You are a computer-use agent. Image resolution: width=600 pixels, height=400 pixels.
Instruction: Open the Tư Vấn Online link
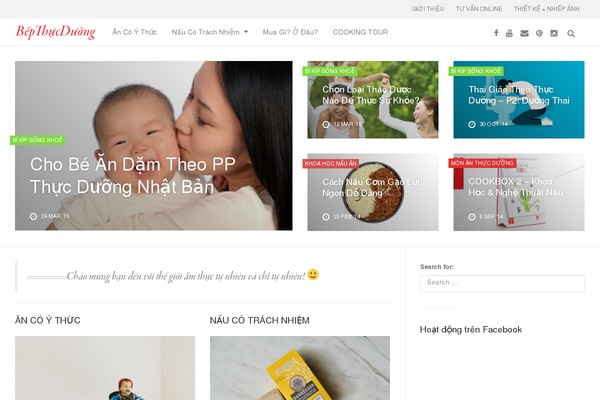tap(479, 9)
